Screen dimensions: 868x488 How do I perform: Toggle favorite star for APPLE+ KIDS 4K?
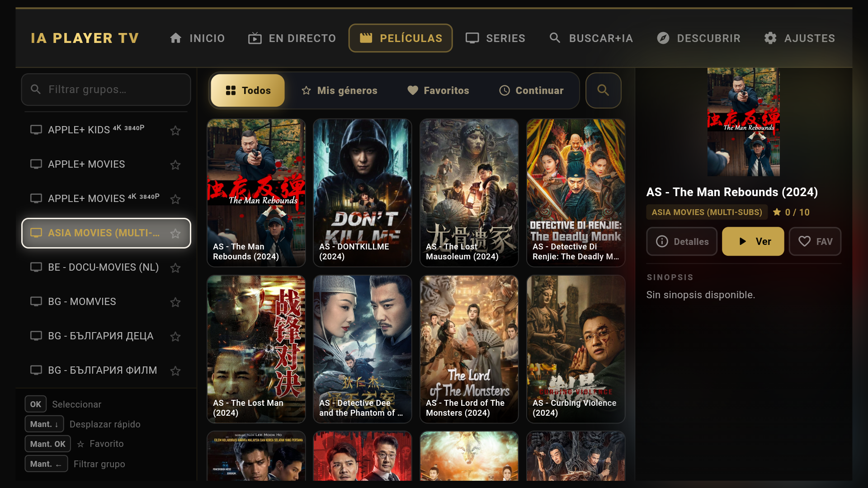(175, 131)
